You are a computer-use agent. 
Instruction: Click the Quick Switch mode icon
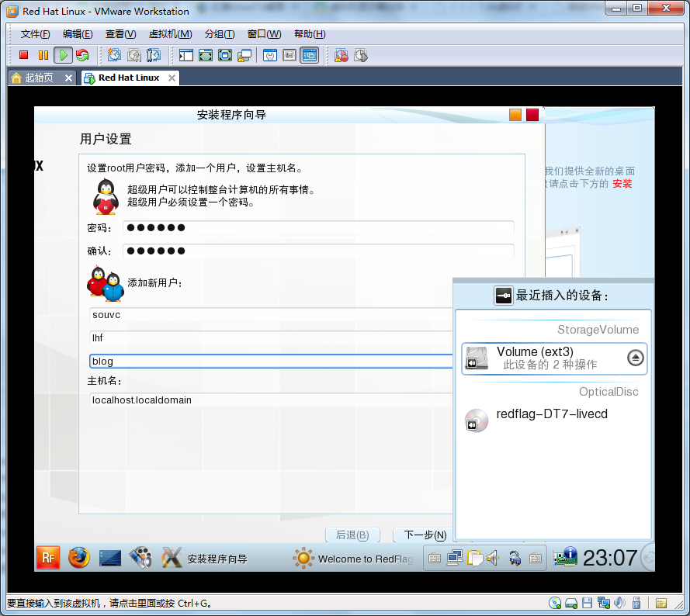[x=206, y=55]
